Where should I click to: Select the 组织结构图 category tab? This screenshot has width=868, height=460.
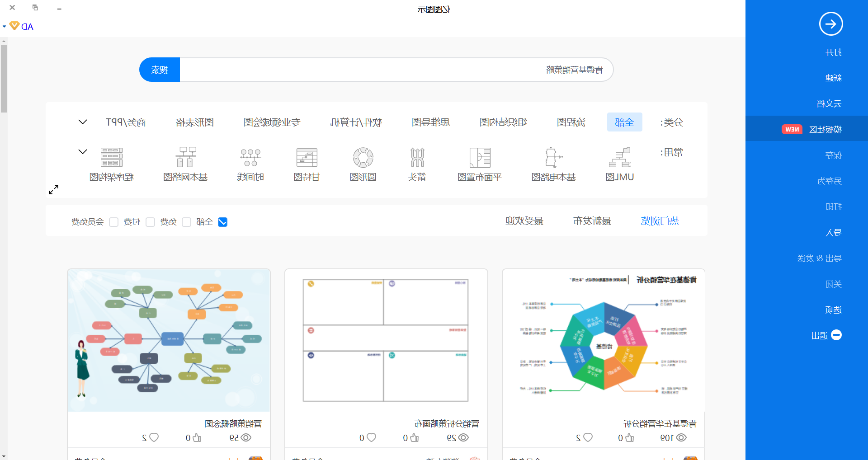503,122
